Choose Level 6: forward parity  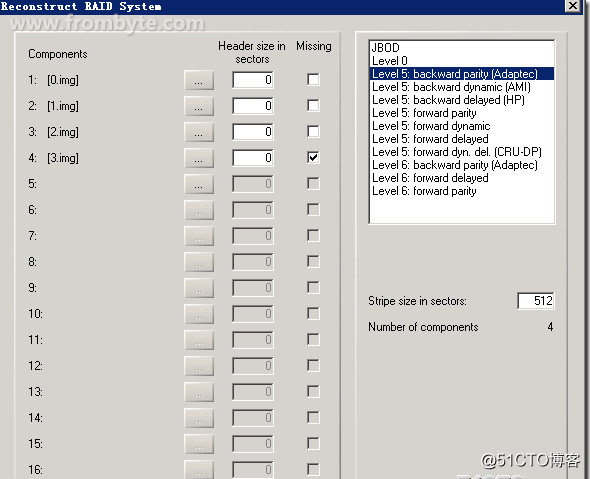tap(462, 191)
